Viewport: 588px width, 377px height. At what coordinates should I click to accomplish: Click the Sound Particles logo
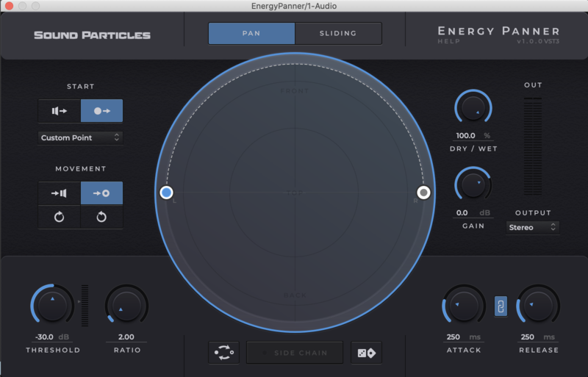(x=92, y=35)
